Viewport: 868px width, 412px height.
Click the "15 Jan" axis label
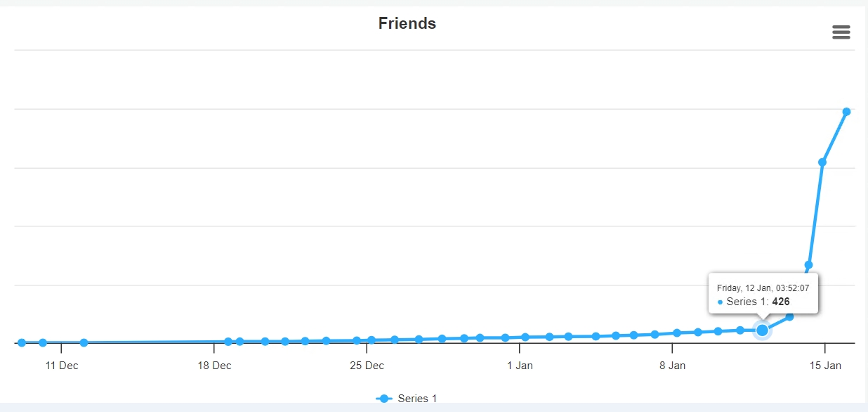(x=825, y=366)
